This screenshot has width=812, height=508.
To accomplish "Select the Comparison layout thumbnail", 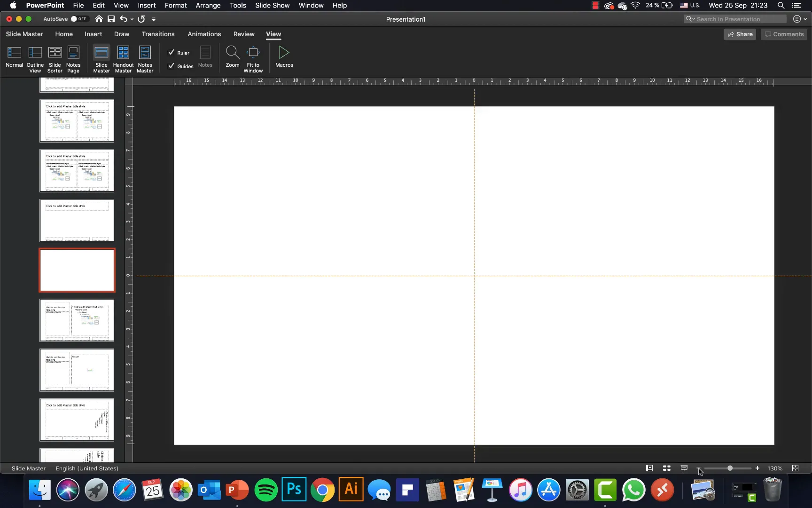I will (77, 170).
